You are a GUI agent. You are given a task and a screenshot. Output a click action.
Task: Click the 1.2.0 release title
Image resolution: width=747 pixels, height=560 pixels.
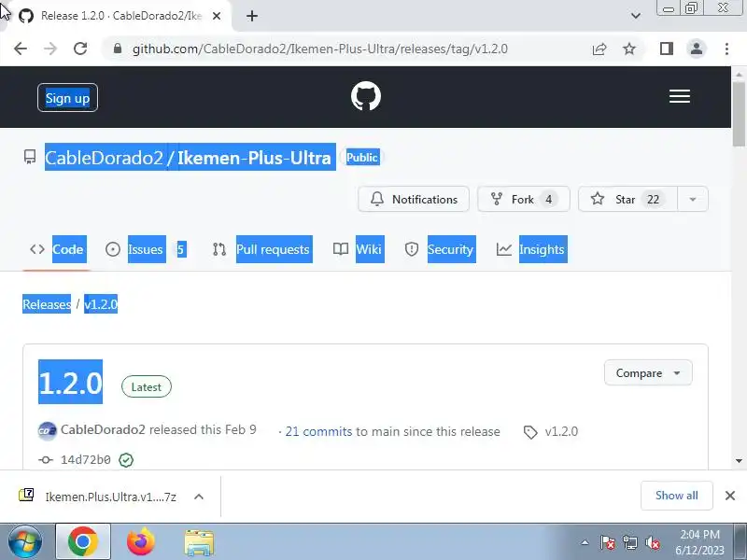71,382
